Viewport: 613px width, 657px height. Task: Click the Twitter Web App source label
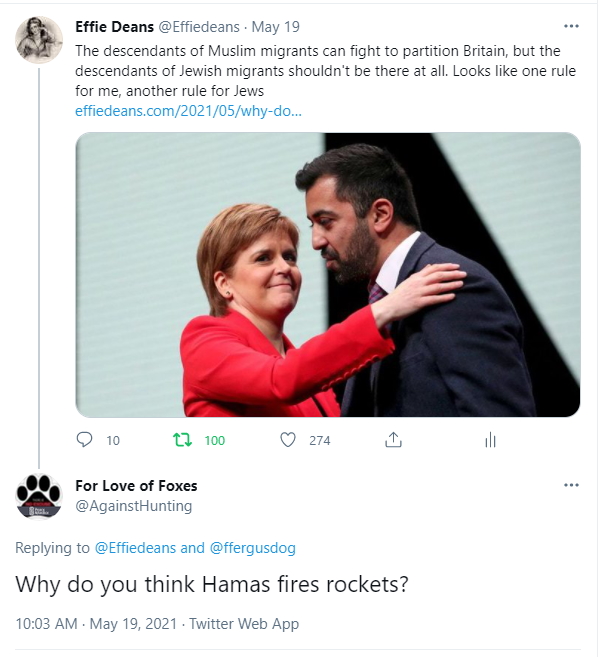[242, 624]
